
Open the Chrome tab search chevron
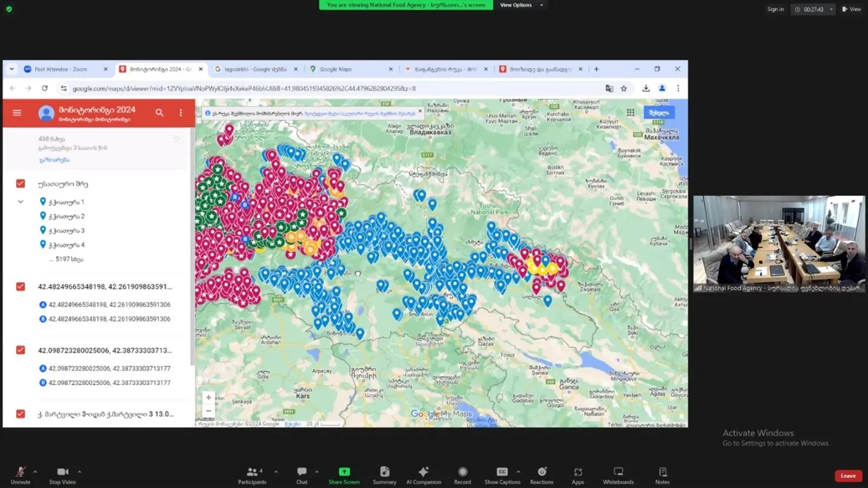12,69
